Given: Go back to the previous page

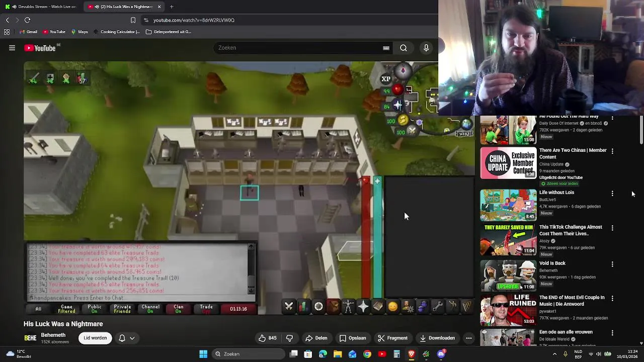Looking at the screenshot, I should [8, 20].
